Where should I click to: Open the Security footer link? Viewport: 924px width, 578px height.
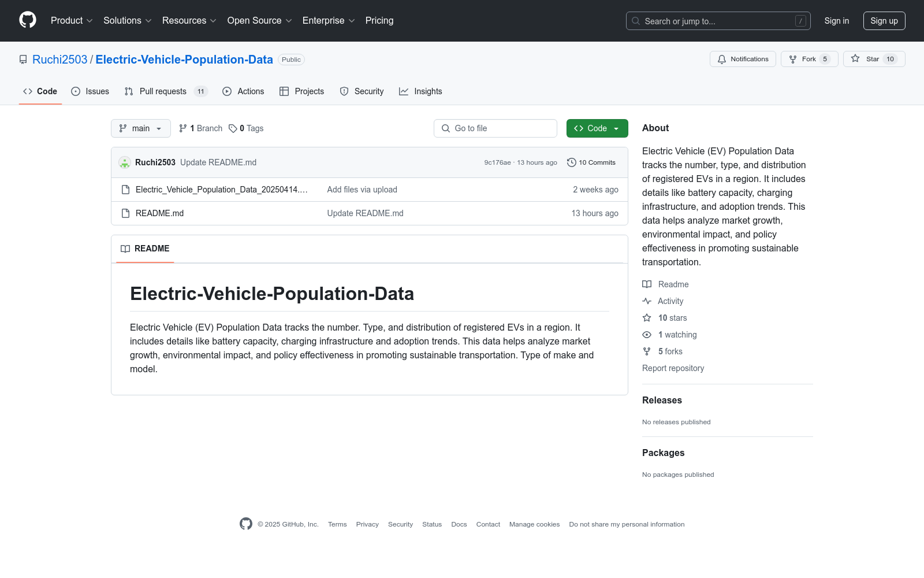tap(400, 524)
